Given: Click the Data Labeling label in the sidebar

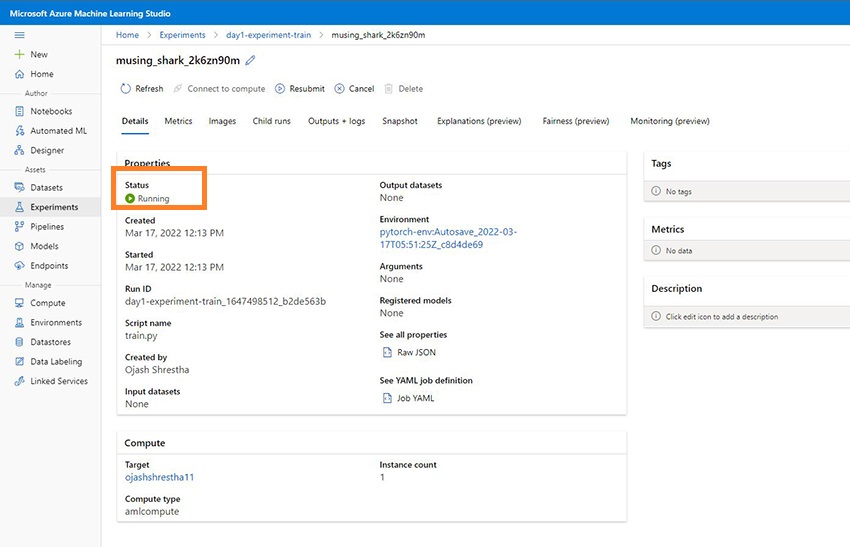Looking at the screenshot, I should point(56,362).
